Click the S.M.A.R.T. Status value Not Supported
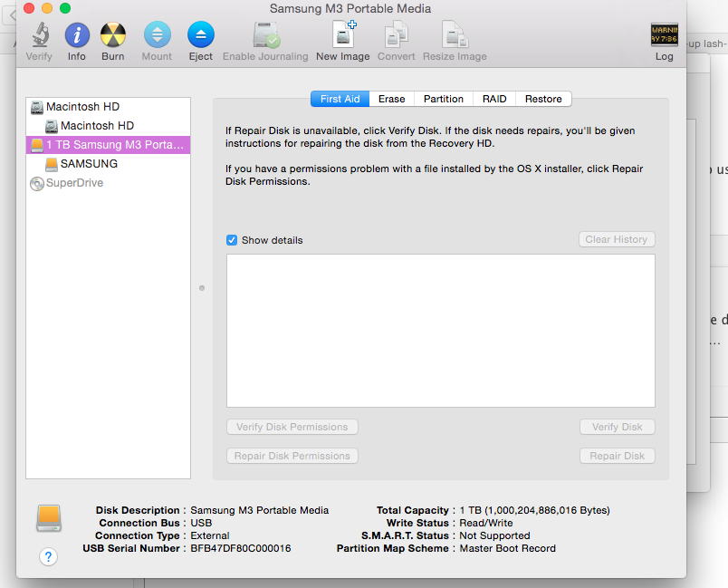The image size is (728, 588). click(x=494, y=536)
